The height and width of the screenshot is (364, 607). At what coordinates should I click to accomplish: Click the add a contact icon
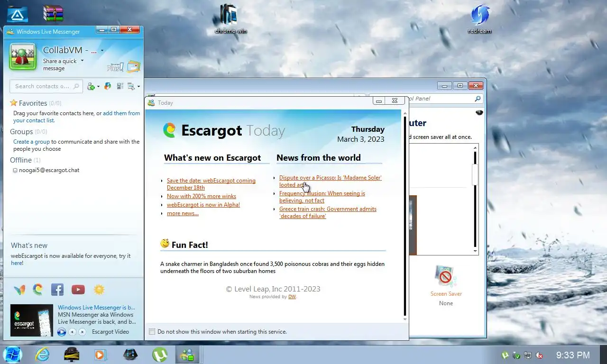click(x=91, y=86)
